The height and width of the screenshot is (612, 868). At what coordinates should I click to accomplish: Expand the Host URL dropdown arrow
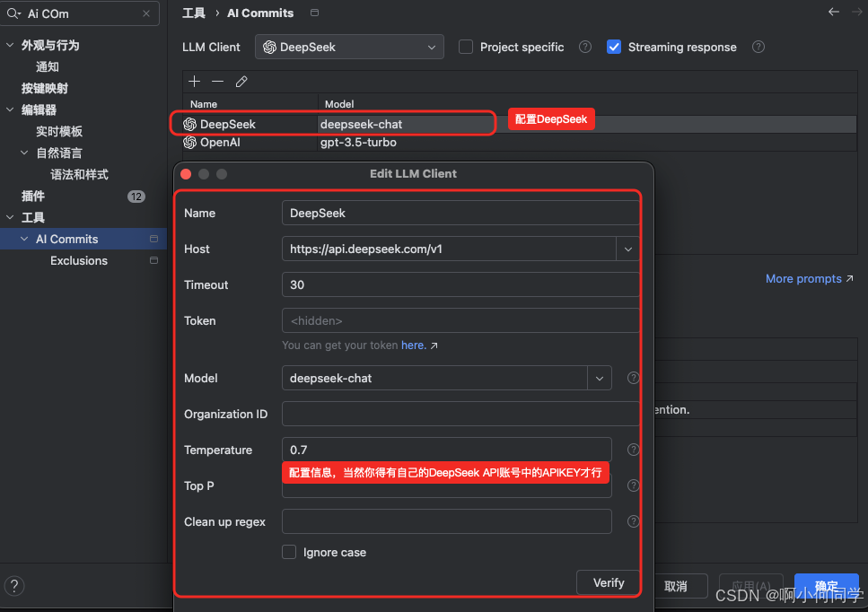click(x=627, y=249)
